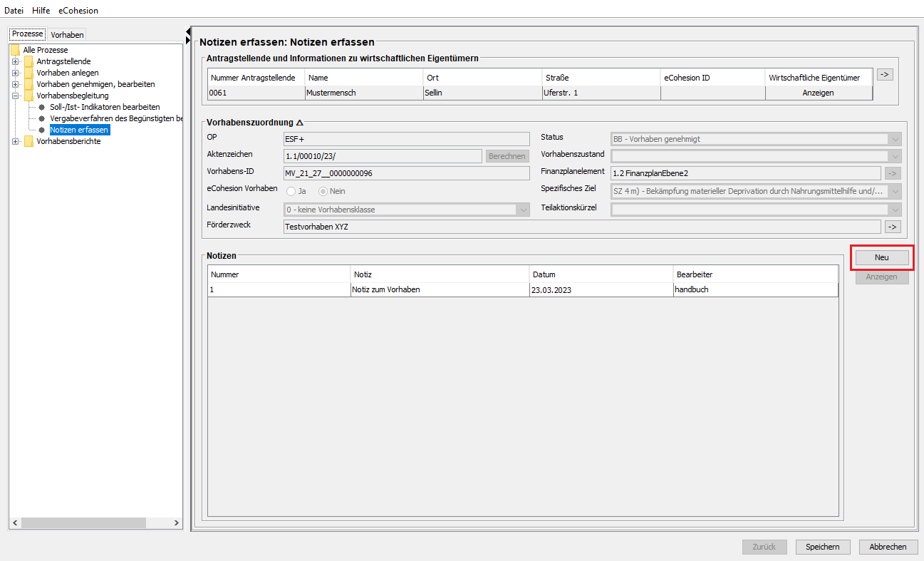Image resolution: width=924 pixels, height=561 pixels.
Task: Click the bullet icon beside Soll-/Ist- Indikatoren
Action: click(x=42, y=107)
